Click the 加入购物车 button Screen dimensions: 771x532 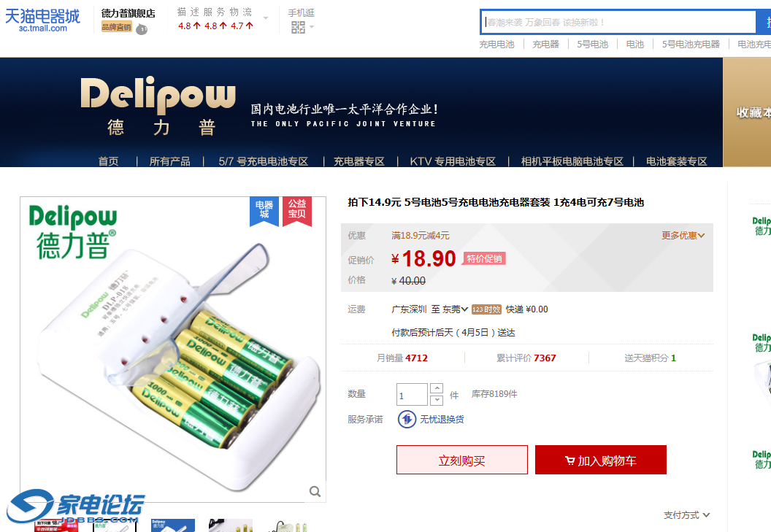pos(601,460)
